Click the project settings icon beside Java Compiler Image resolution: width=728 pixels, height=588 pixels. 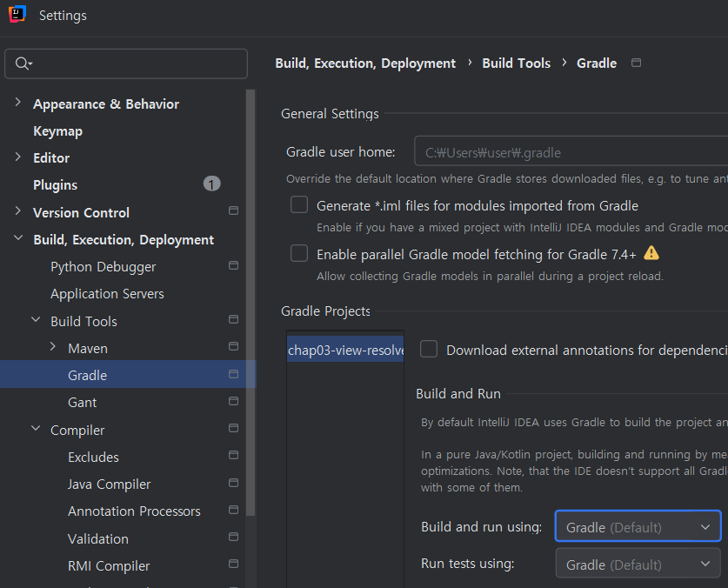coord(233,484)
